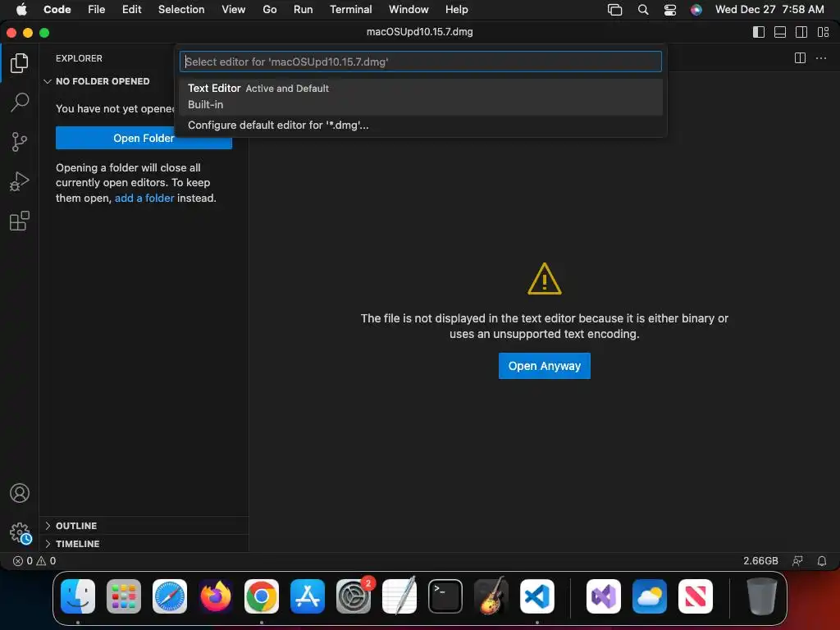840x630 pixels.
Task: Open Control Center in menu bar
Action: point(669,10)
